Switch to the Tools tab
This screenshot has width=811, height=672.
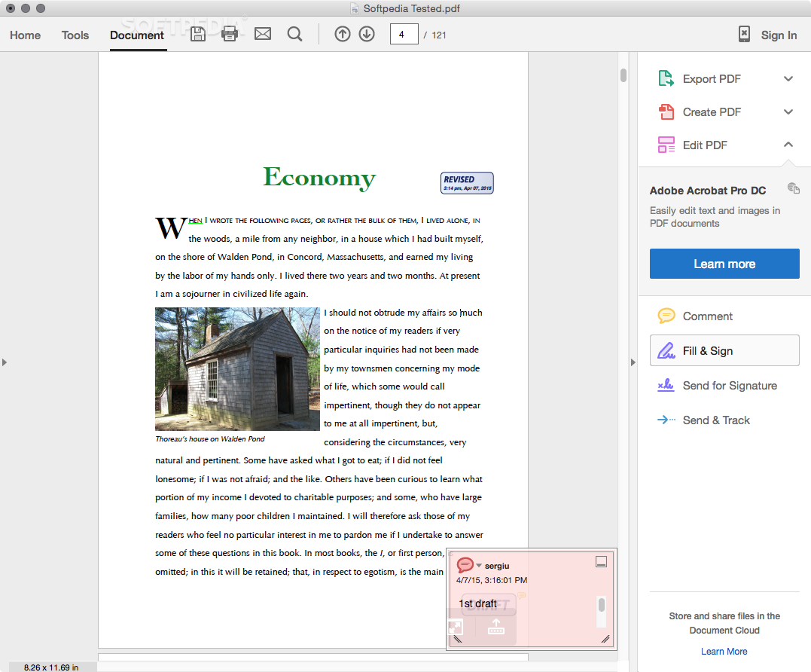point(75,35)
